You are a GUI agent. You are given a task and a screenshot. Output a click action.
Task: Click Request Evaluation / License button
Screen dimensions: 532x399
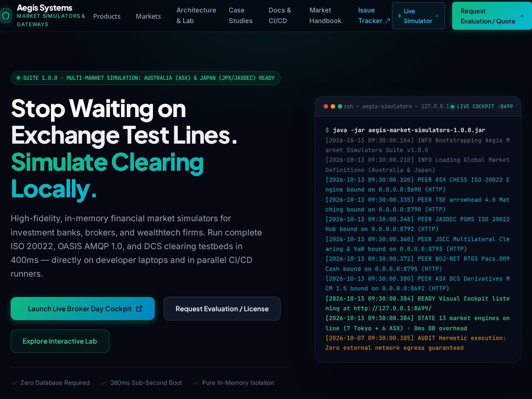222,309
